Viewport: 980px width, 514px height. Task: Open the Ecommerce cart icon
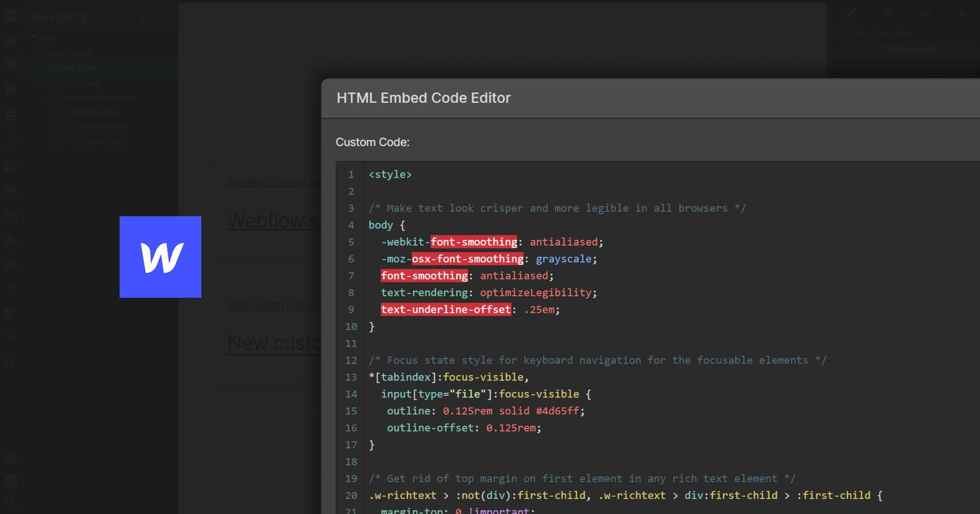tap(11, 191)
